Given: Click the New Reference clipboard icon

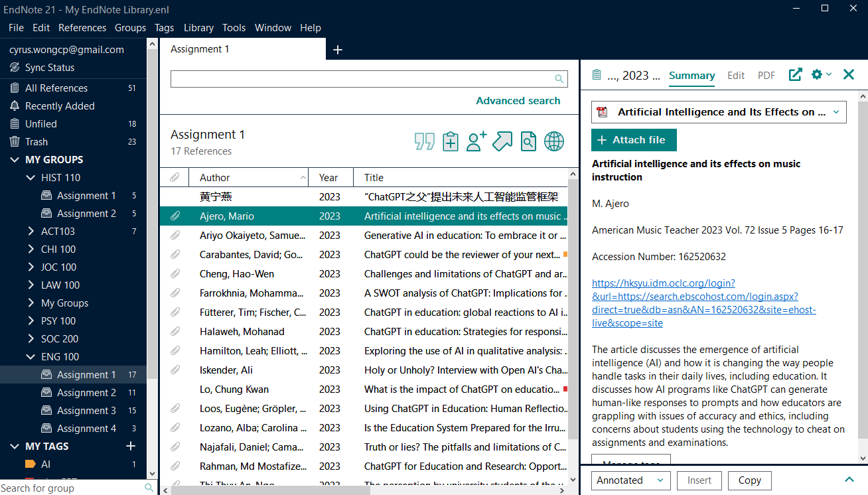Looking at the screenshot, I should (451, 141).
